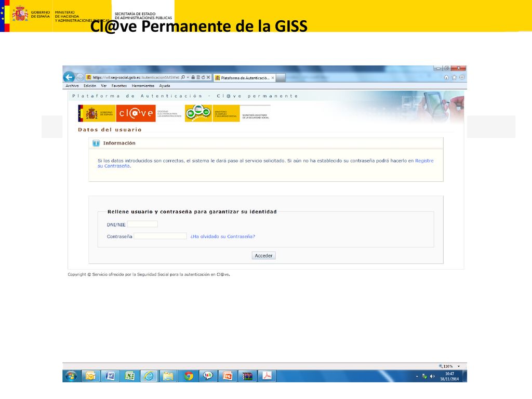Click the clock showing 10:47
The width and height of the screenshot is (532, 399).
tap(449, 376)
